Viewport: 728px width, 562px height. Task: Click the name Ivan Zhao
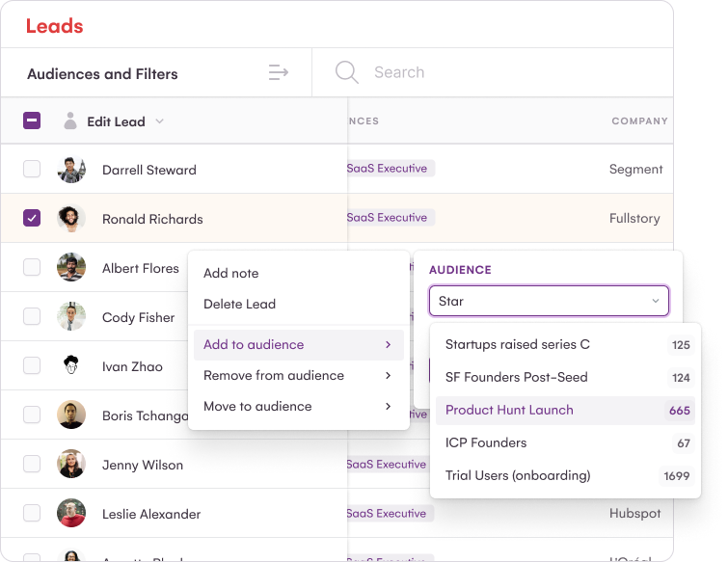[132, 366]
